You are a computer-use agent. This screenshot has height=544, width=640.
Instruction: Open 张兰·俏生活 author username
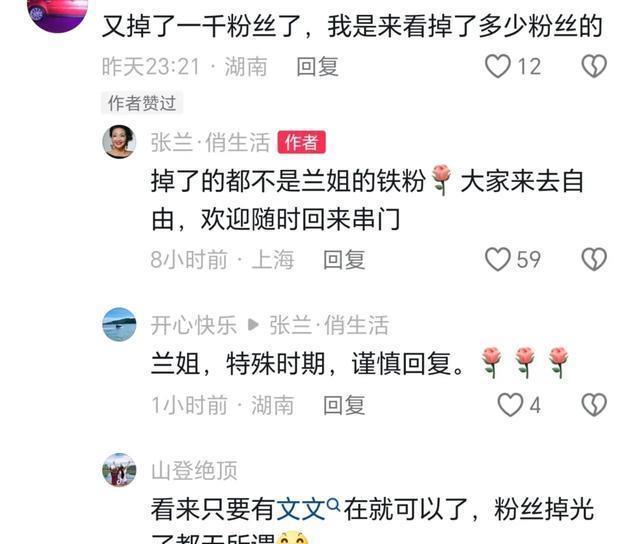[x=210, y=142]
